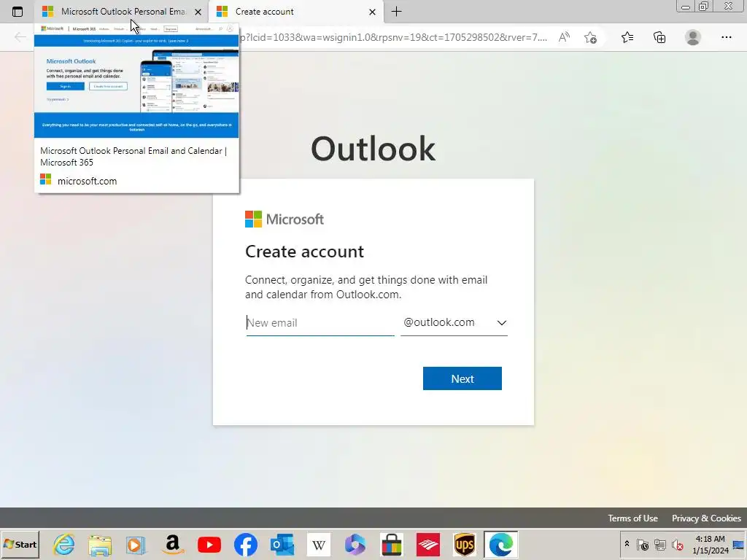Screen dimensions: 747x560
Task: Open Bank of America taskbar icon
Action: pos(428,544)
